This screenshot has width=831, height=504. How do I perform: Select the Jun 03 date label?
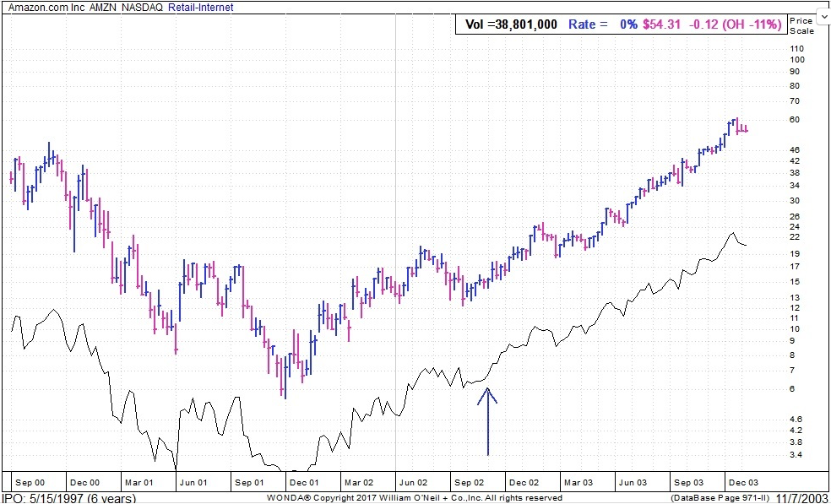[x=633, y=482]
